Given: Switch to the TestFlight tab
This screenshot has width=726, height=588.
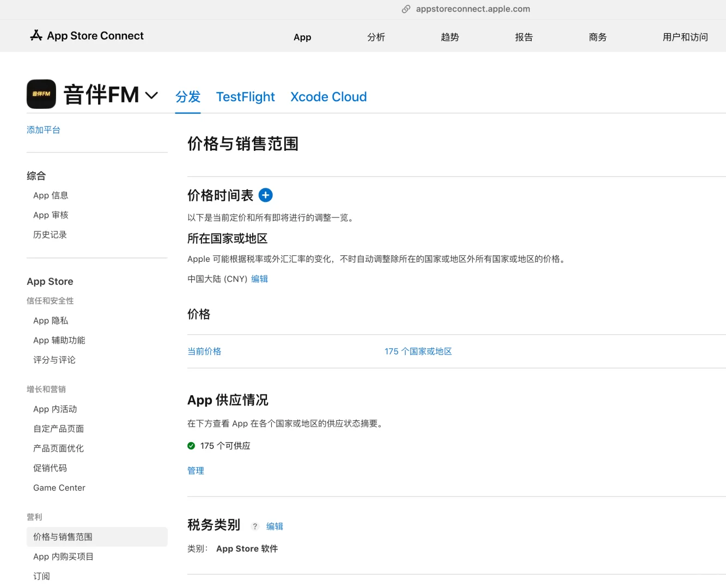Looking at the screenshot, I should point(245,96).
